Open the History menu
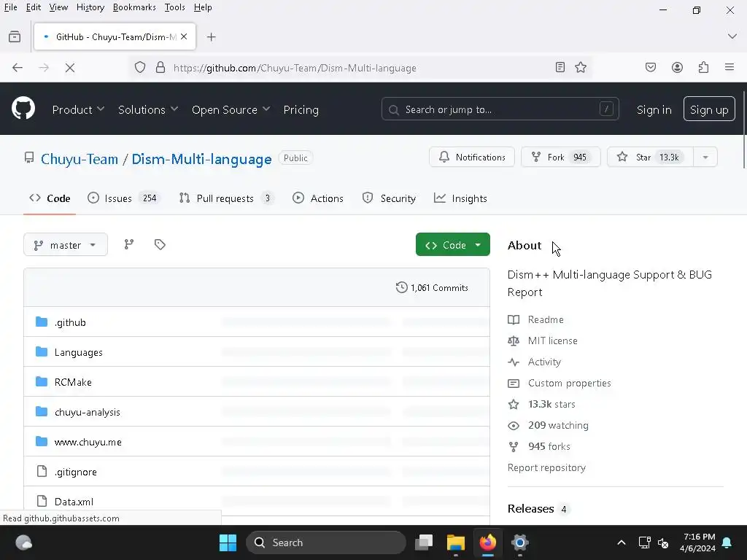747x560 pixels. (x=90, y=7)
